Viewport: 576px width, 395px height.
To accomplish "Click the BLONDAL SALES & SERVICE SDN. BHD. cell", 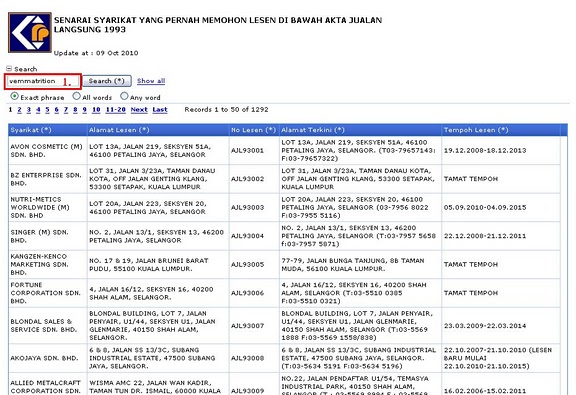I will click(x=48, y=326).
